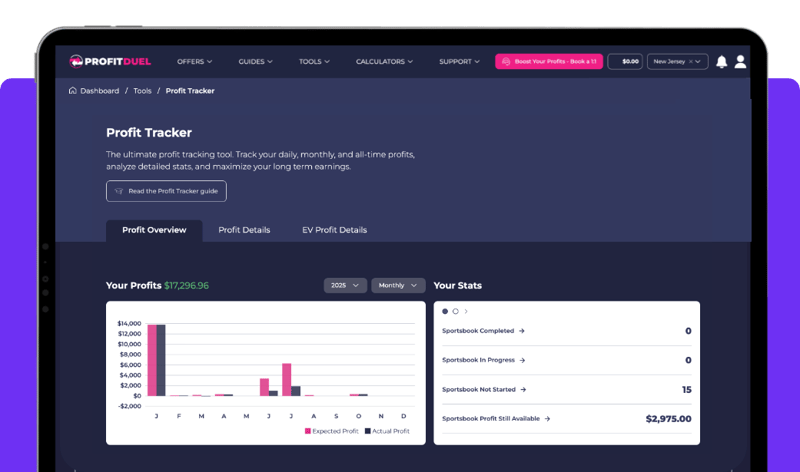Clear the New Jersey state selection x

click(691, 62)
